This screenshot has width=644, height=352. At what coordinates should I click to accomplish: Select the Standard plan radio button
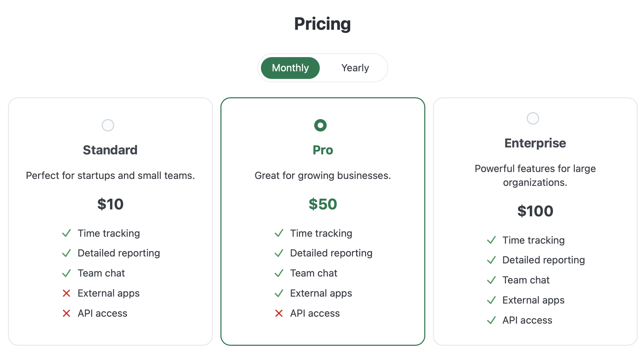pos(108,125)
